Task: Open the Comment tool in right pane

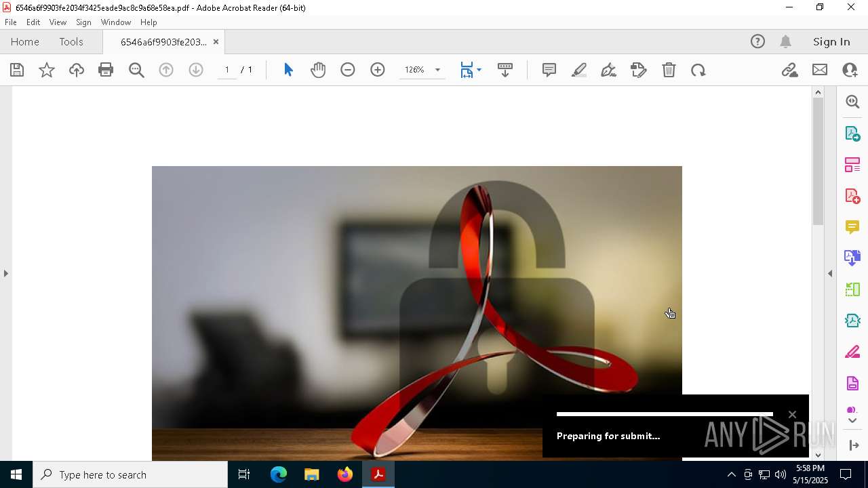Action: 852,226
